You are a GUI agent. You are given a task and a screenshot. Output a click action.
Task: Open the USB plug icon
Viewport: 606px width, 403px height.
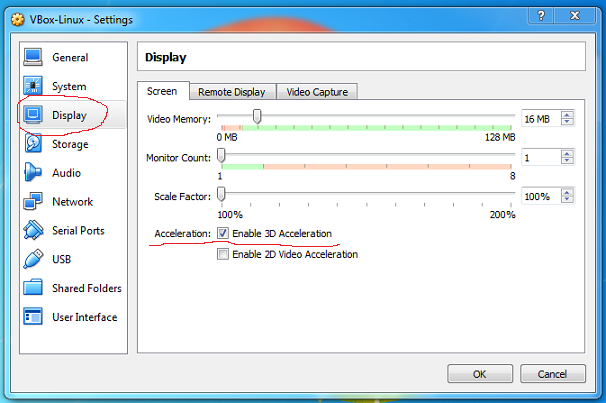tap(33, 259)
